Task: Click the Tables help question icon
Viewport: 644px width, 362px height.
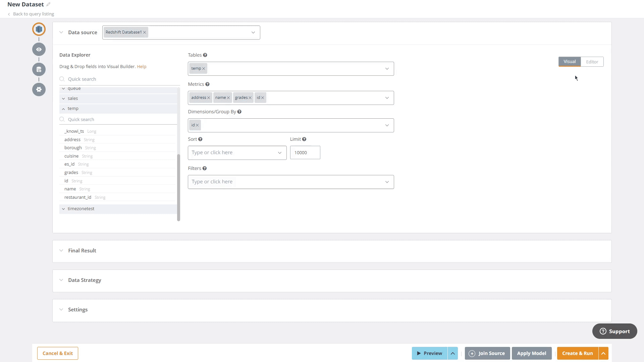Action: point(205,55)
